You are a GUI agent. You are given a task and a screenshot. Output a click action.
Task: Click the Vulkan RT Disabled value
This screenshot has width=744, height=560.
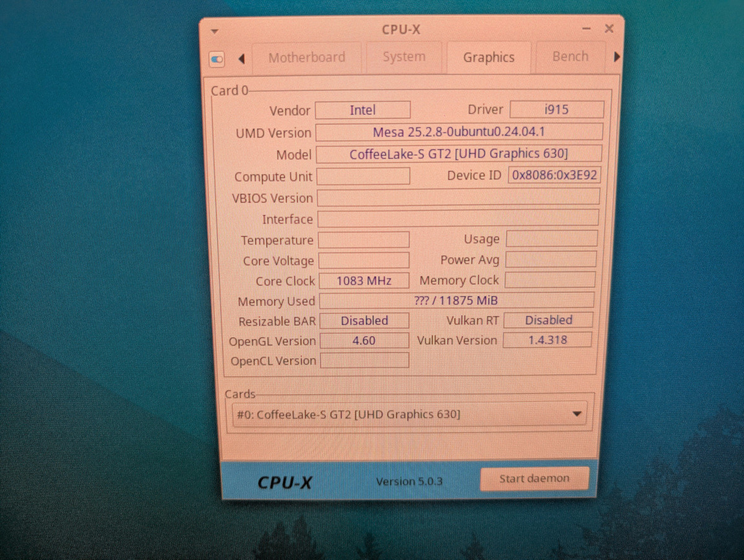coord(548,320)
